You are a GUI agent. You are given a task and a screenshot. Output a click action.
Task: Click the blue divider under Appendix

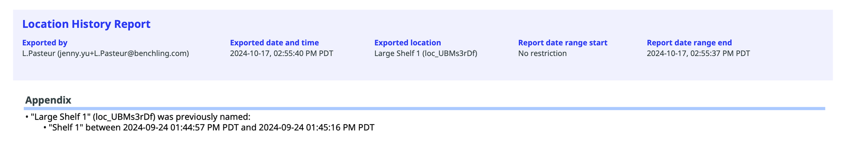425,109
